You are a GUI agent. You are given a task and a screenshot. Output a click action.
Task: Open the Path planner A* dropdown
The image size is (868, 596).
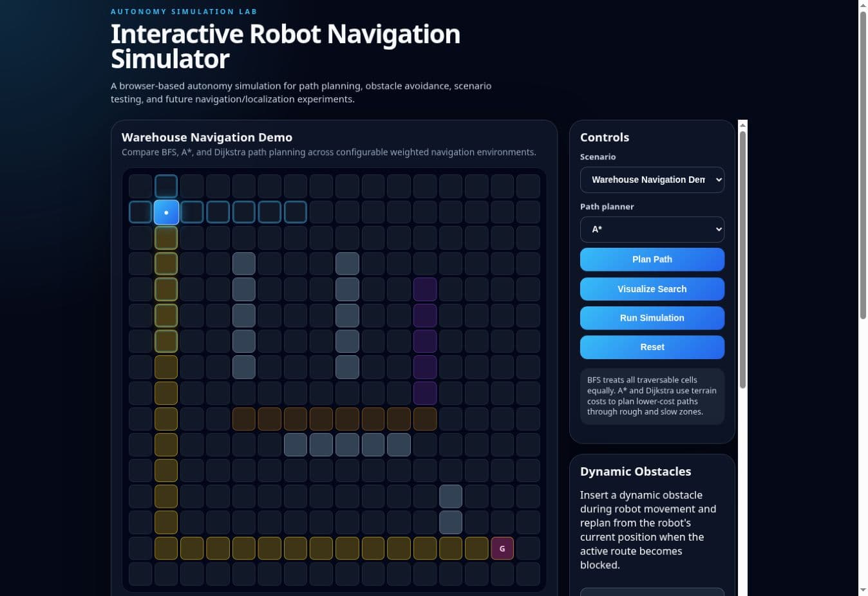pyautogui.click(x=652, y=229)
